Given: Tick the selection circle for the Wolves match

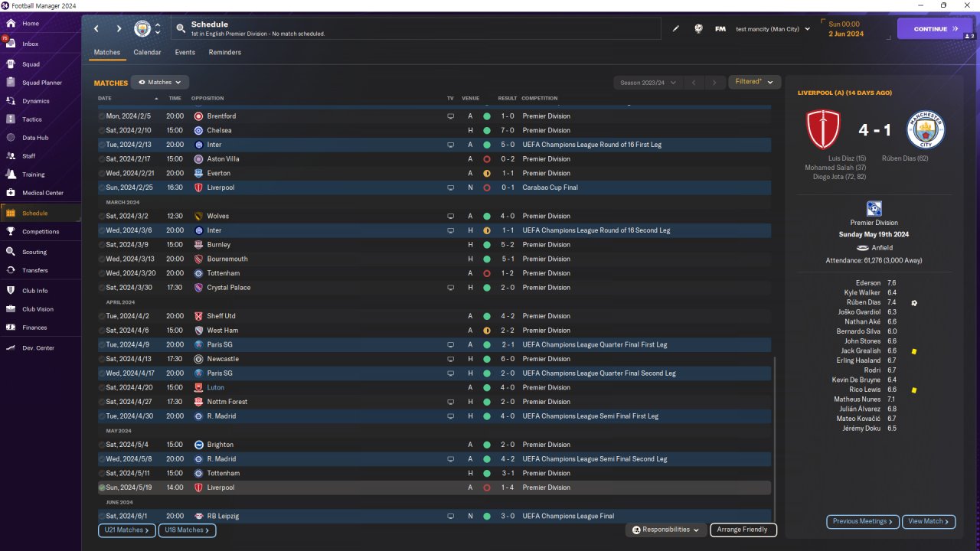Looking at the screenshot, I should [102, 217].
